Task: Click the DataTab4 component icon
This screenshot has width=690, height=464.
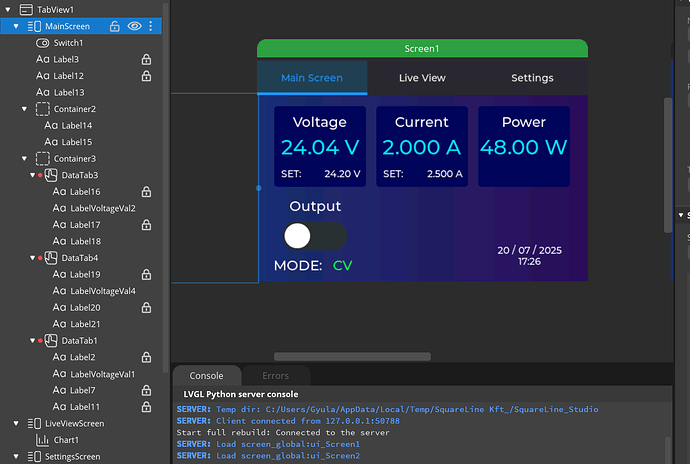Action: (51, 258)
